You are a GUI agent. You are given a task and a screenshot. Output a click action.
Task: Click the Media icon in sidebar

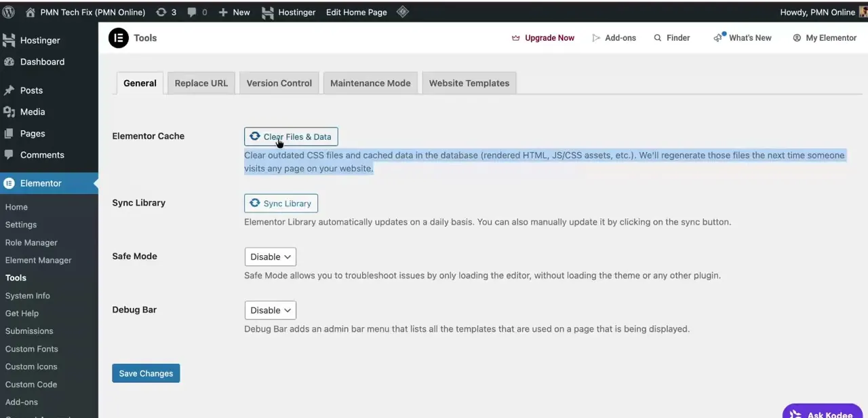pos(9,112)
